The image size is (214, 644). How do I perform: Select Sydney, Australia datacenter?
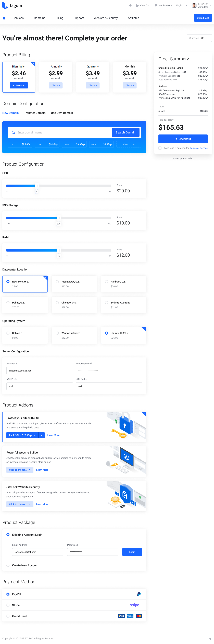tap(124, 305)
